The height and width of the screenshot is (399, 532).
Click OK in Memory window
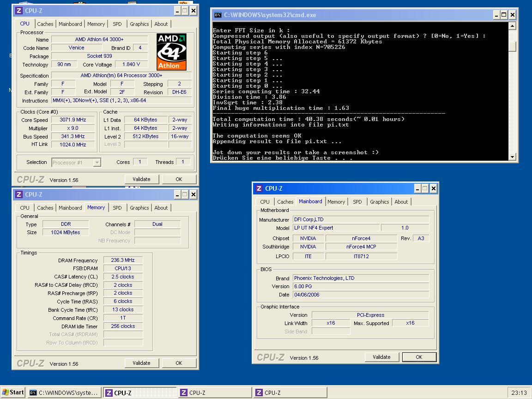click(x=179, y=363)
